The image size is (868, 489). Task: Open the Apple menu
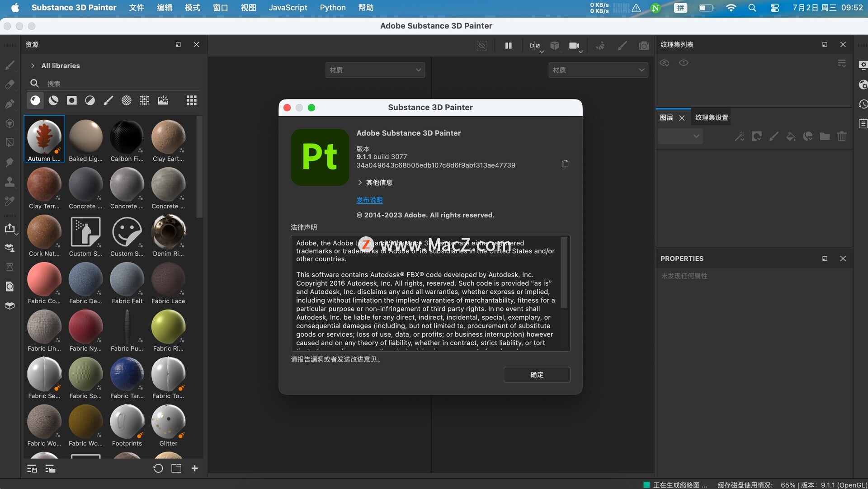[15, 8]
